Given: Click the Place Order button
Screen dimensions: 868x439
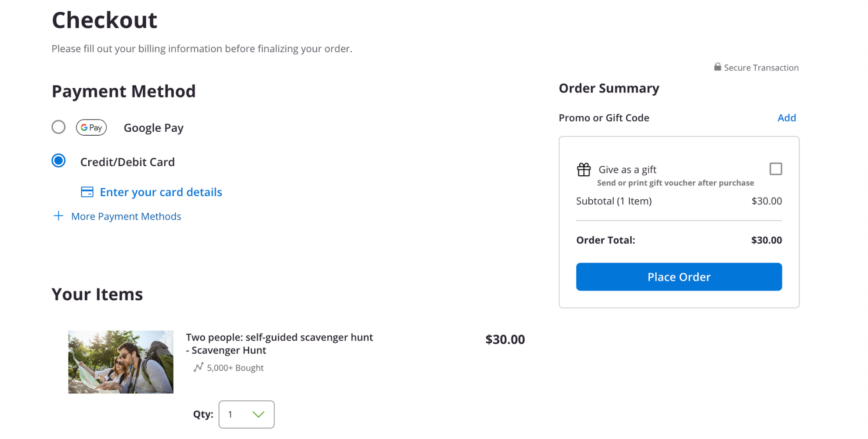Looking at the screenshot, I should coord(679,277).
